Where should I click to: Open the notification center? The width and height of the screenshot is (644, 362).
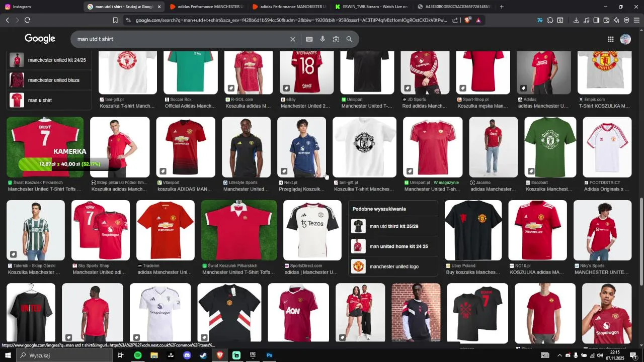634,355
